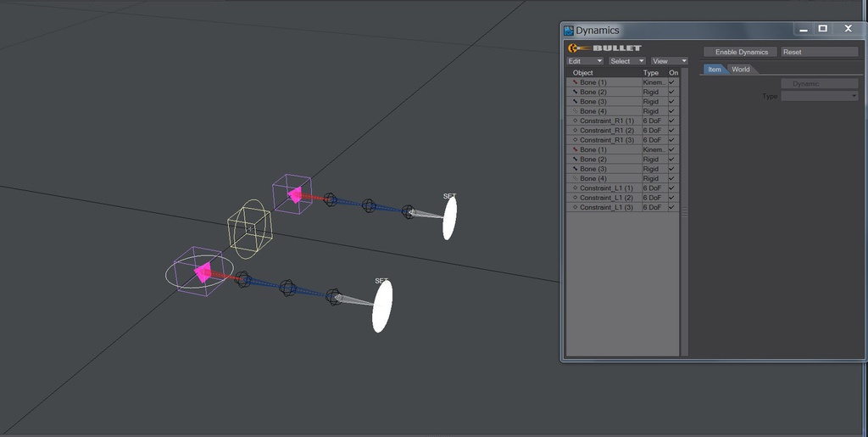Open the View dropdown menu
Viewport: 868px width, 437px height.
670,61
